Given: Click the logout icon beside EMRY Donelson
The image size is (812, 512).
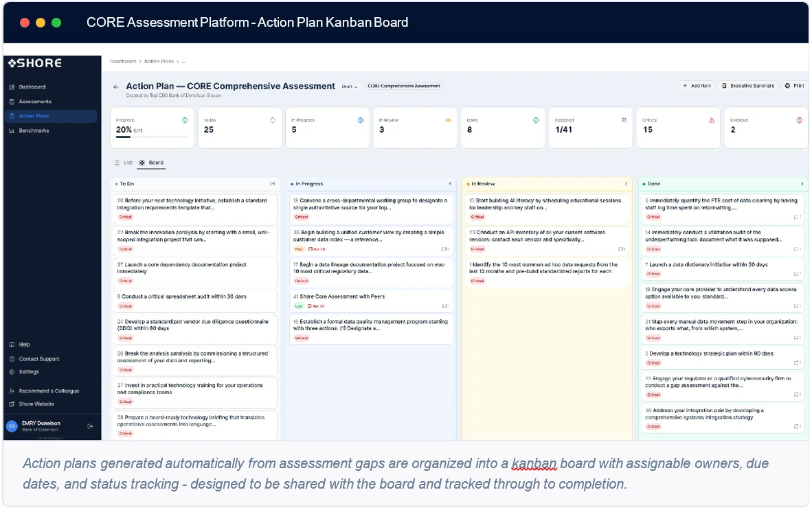Looking at the screenshot, I should click(x=90, y=426).
